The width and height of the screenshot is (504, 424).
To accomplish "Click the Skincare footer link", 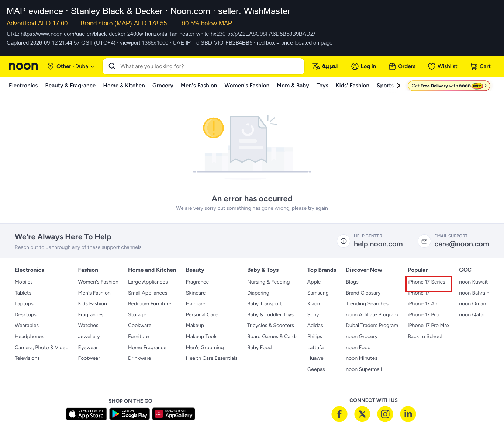I will coord(196,293).
